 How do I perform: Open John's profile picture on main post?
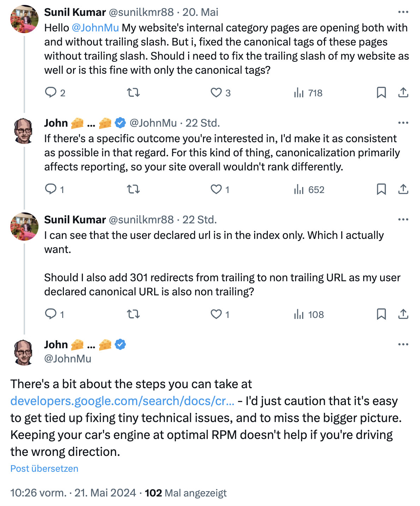click(x=24, y=352)
